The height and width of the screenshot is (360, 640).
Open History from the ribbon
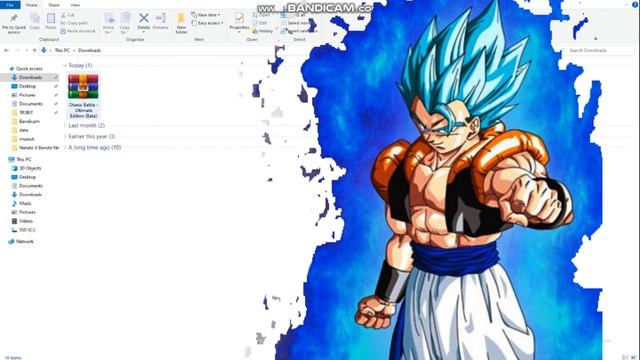(x=262, y=31)
